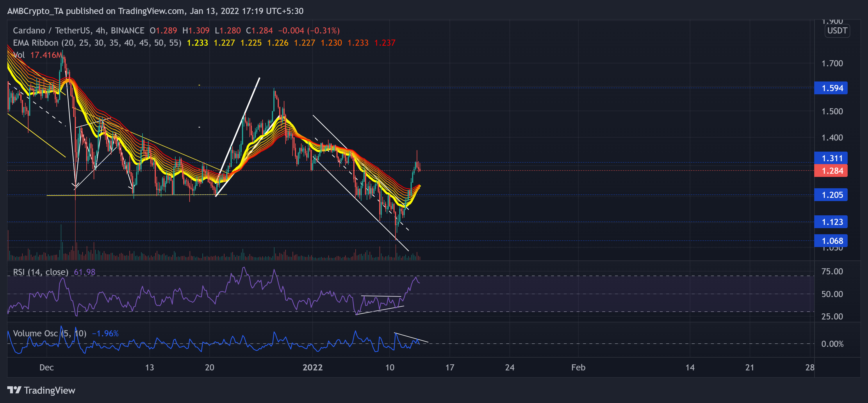Click the Vol indicator legend
The image size is (868, 403).
click(x=19, y=55)
